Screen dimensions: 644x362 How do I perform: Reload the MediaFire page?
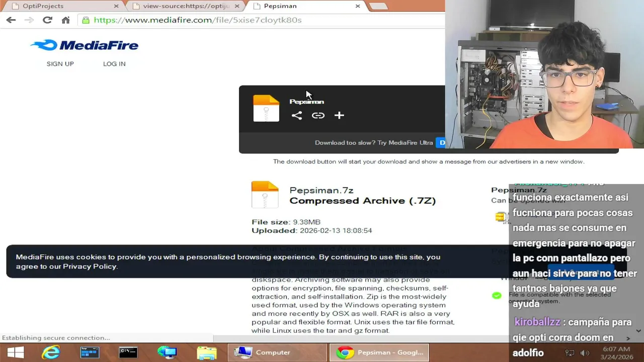(47, 20)
